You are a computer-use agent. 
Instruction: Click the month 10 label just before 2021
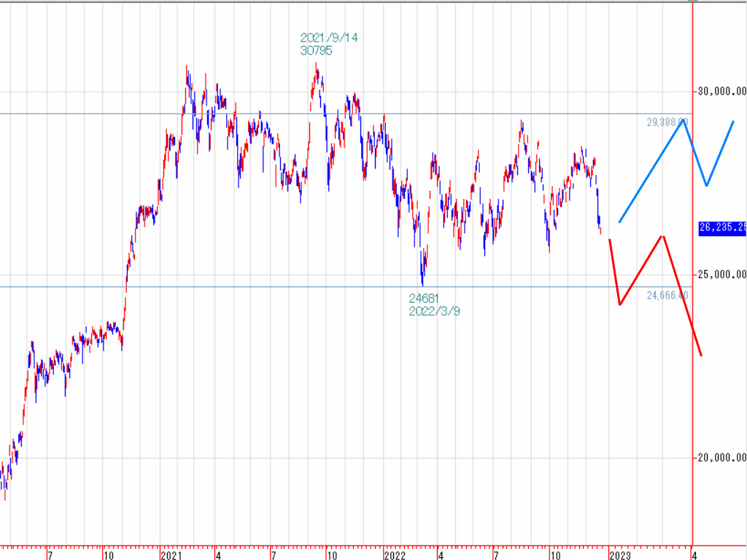[109, 555]
